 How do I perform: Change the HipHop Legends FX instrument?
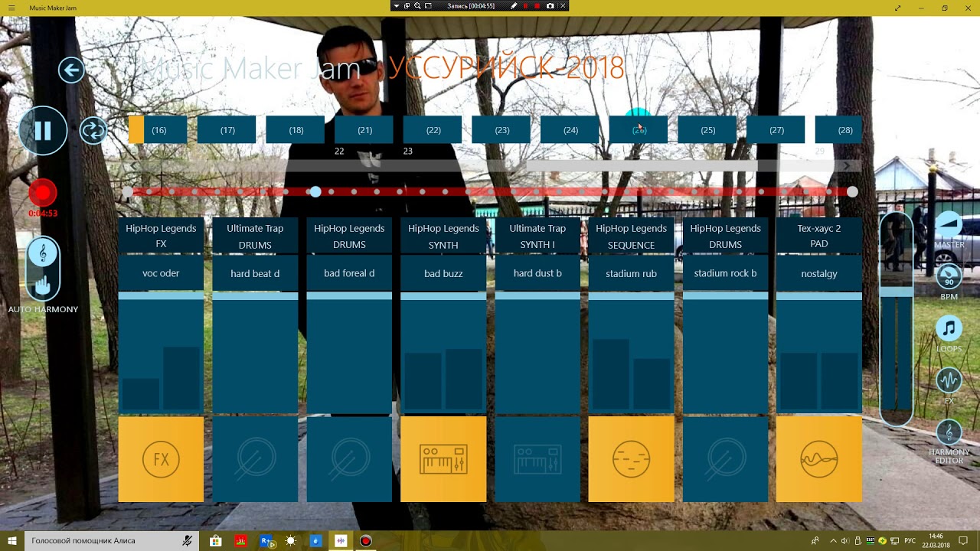(161, 236)
